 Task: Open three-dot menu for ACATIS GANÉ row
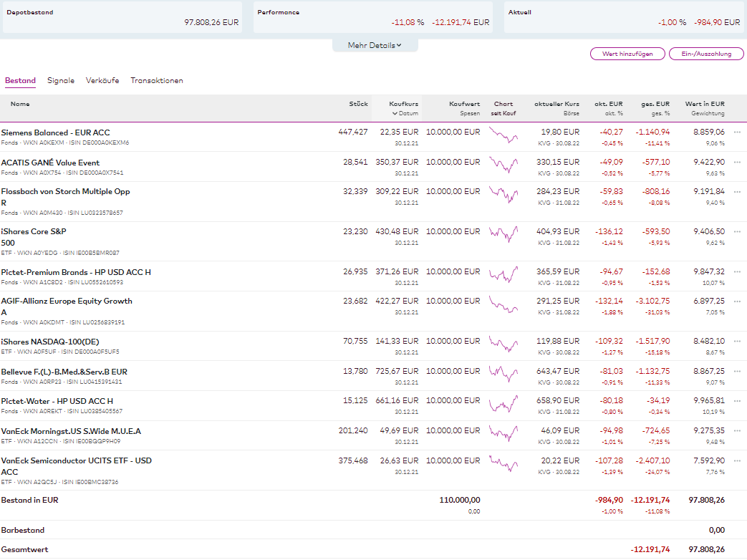(737, 162)
